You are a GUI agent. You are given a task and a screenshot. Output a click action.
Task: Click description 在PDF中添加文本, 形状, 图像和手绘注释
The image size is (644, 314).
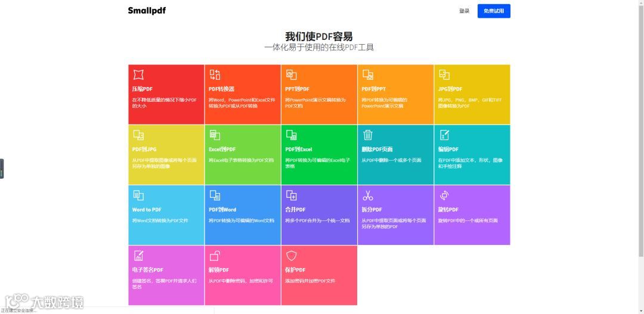(470, 163)
